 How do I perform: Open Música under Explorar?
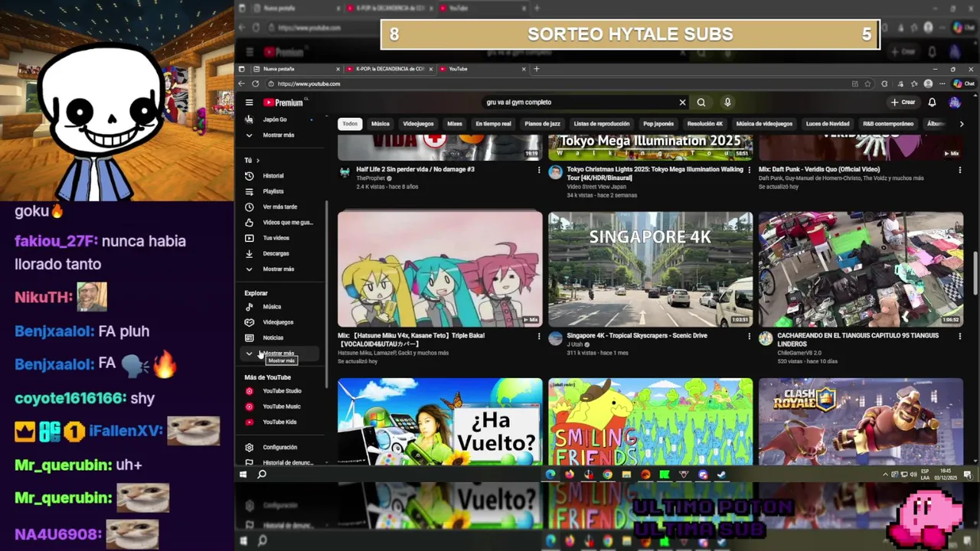(x=279, y=307)
